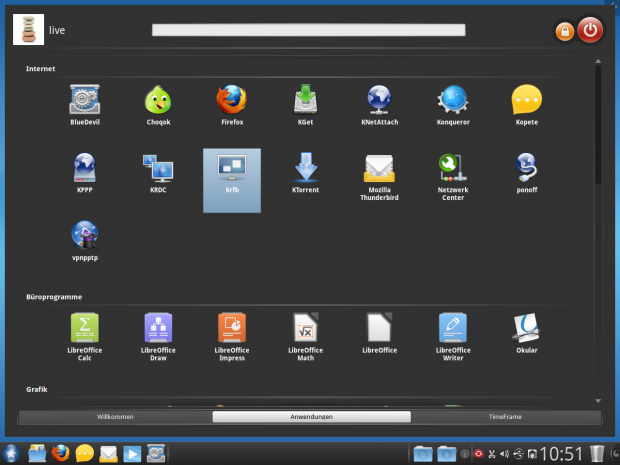Click the scissors clipboard tray icon
Screen dimensions: 620x465
[x=492, y=454]
